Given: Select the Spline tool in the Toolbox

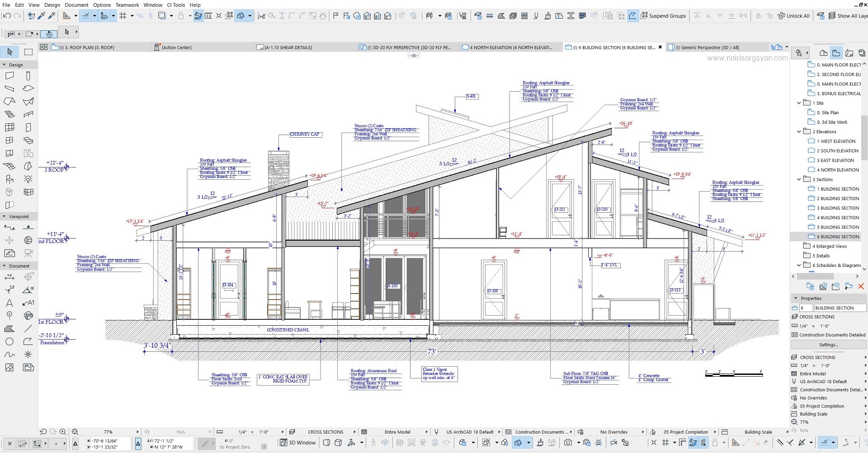Looking at the screenshot, I should 9,355.
